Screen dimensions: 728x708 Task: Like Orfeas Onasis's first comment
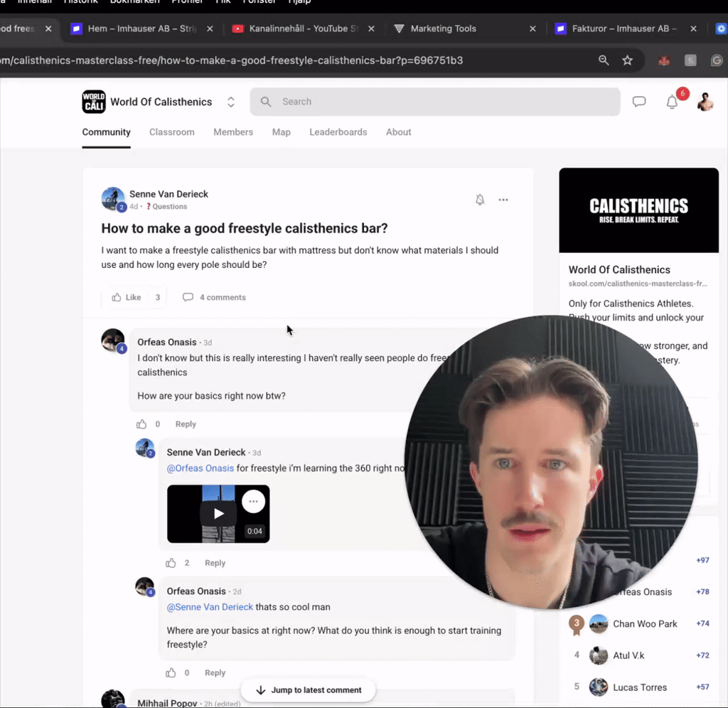tap(141, 424)
